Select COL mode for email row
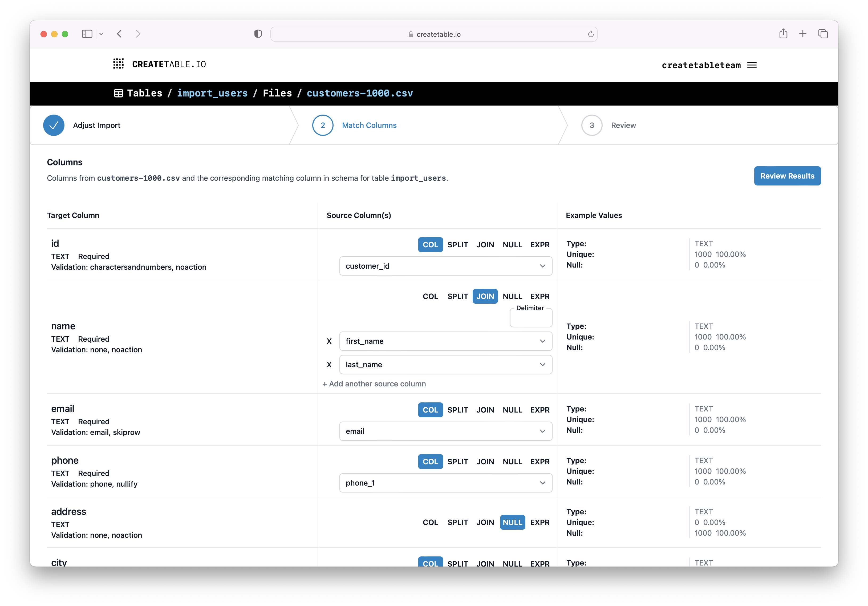Image resolution: width=868 pixels, height=606 pixels. point(430,410)
